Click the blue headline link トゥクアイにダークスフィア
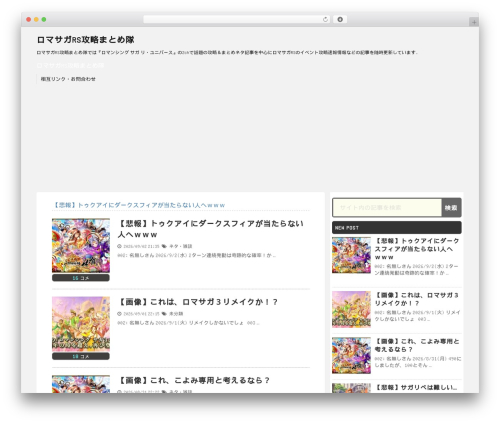This screenshot has width=500, height=423. pos(139,205)
